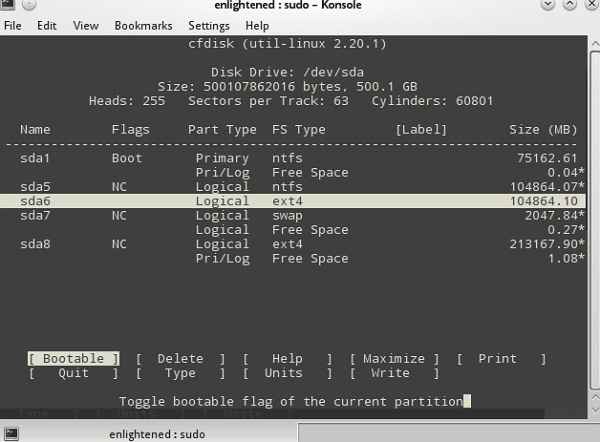The image size is (600, 442).
Task: Click the [Label] column header
Action: click(x=421, y=130)
